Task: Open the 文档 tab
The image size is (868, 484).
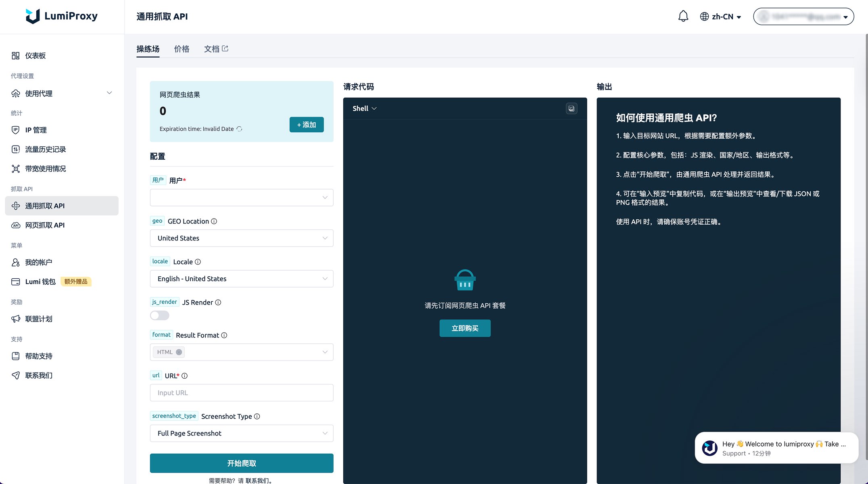Action: (216, 49)
